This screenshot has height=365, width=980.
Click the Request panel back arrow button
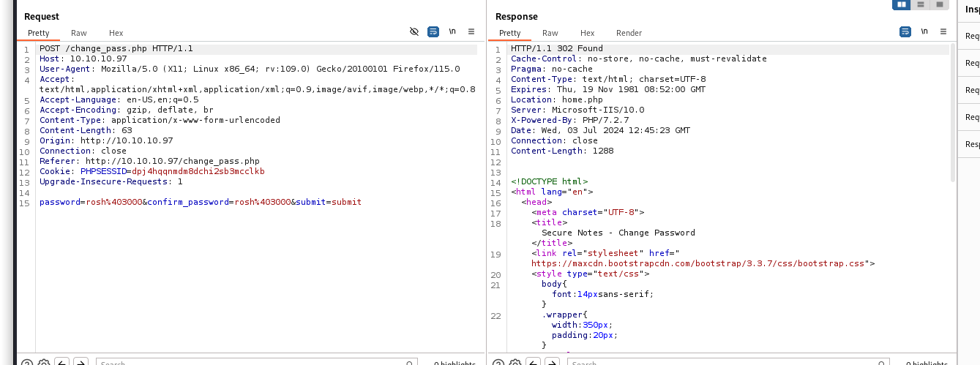point(63,362)
